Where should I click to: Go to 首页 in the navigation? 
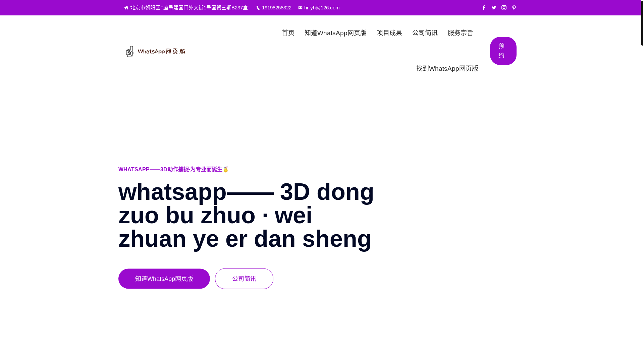(288, 33)
